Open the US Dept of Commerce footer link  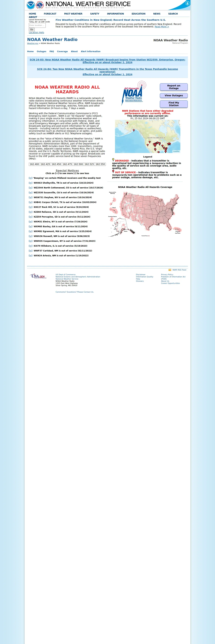pyautogui.click(x=65, y=275)
